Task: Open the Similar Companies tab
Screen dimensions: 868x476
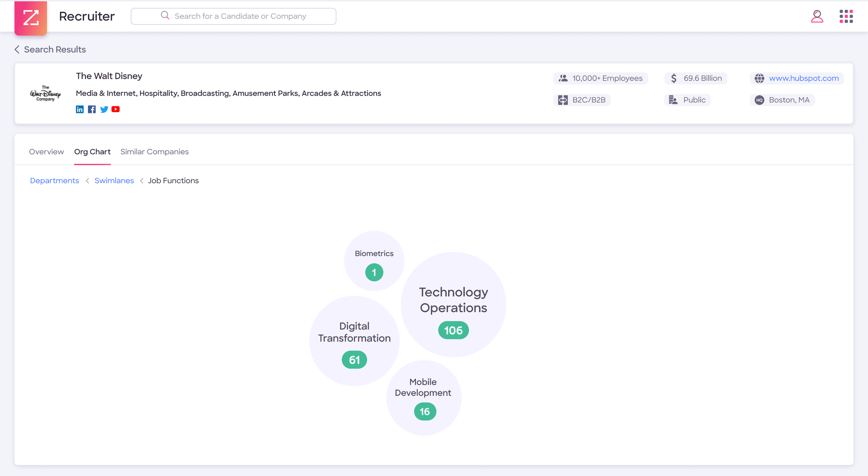Action: click(155, 152)
